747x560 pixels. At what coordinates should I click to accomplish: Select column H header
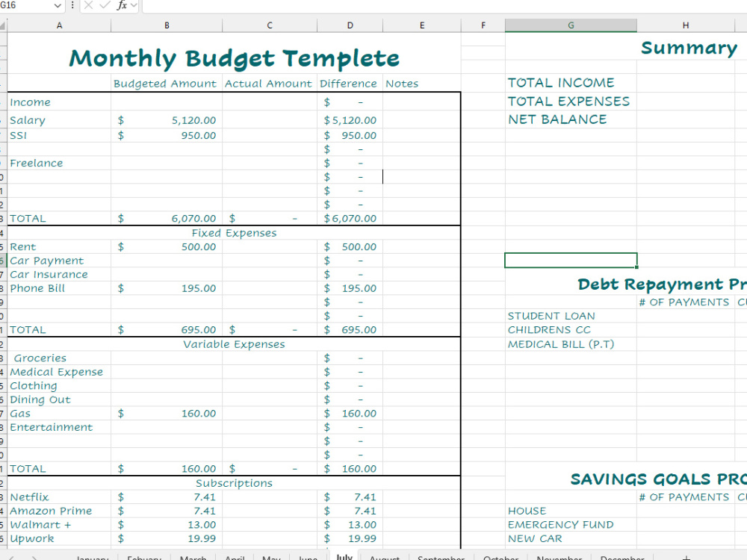click(x=686, y=25)
